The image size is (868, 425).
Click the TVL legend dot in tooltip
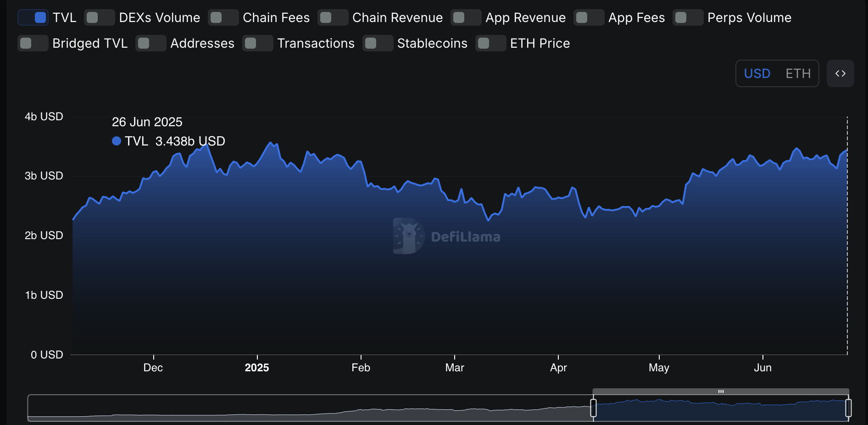pos(117,141)
